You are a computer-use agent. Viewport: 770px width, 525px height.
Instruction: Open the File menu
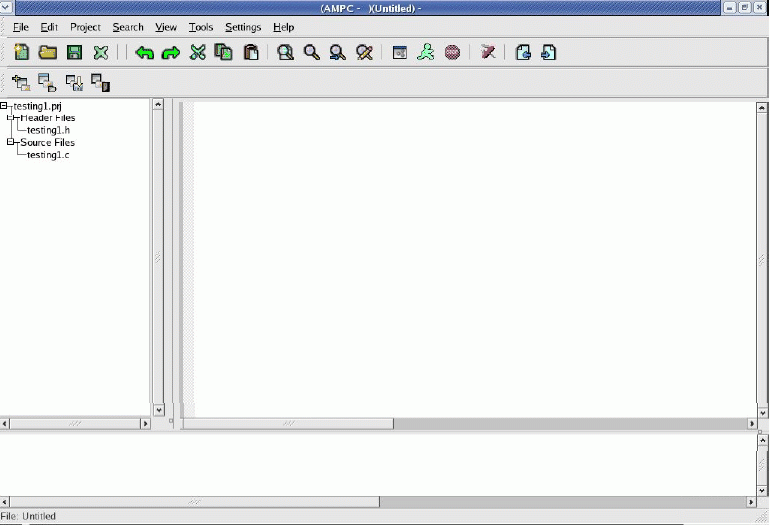[x=21, y=27]
